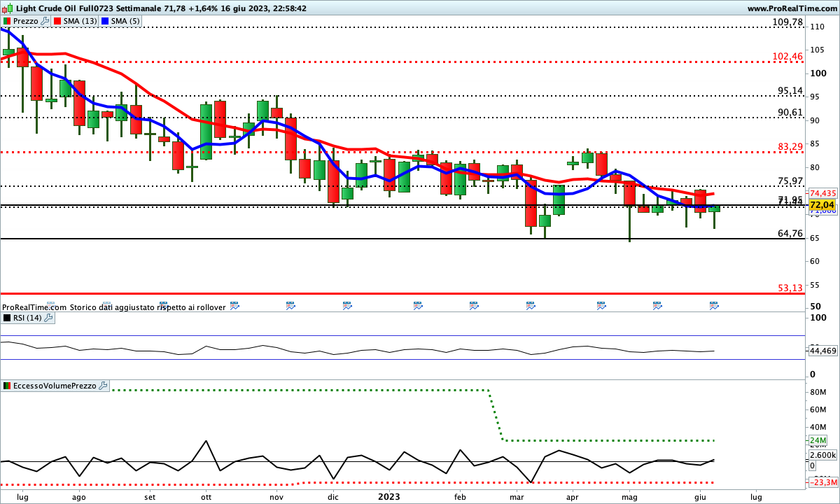Viewport: 840px width, 504px height.
Task: Click the small icon left of RSI (14)
Action: coord(7,318)
